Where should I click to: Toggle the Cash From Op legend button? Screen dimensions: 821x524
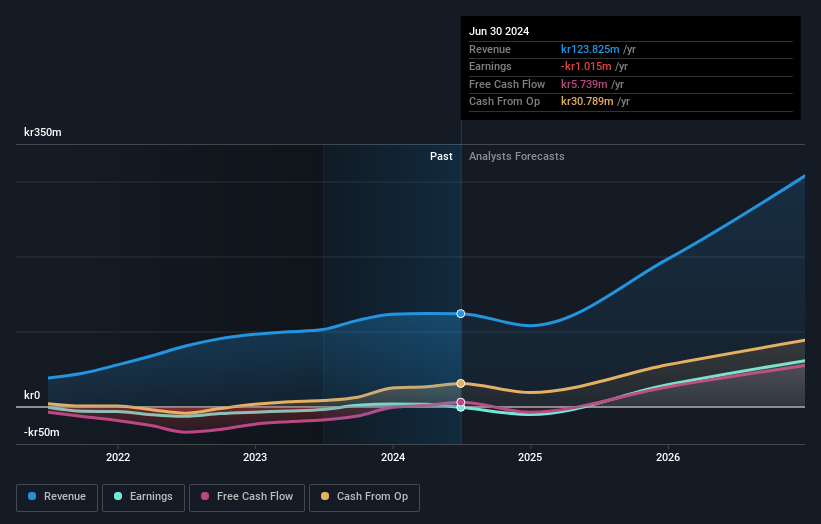coord(364,497)
